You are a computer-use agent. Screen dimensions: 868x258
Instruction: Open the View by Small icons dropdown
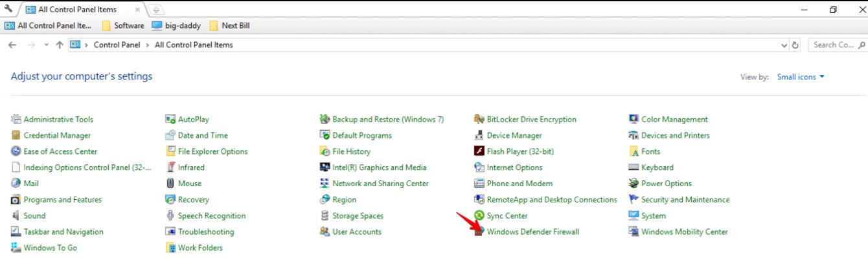tap(801, 77)
